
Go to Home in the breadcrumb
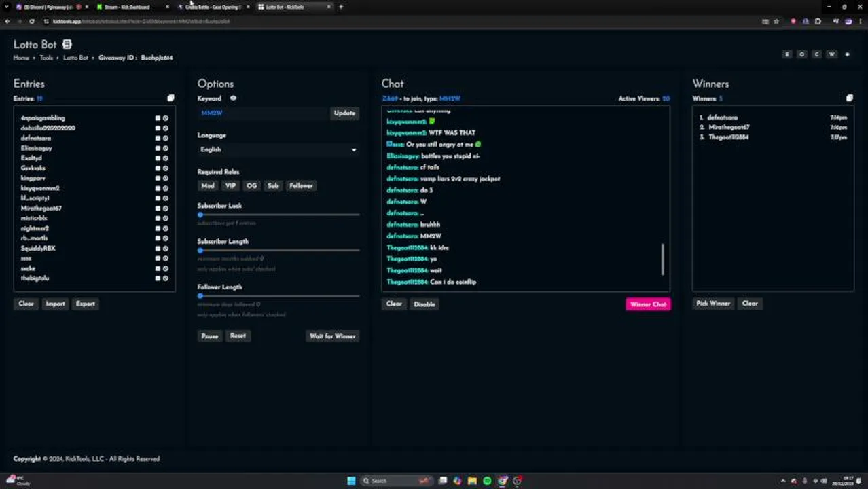pyautogui.click(x=21, y=58)
